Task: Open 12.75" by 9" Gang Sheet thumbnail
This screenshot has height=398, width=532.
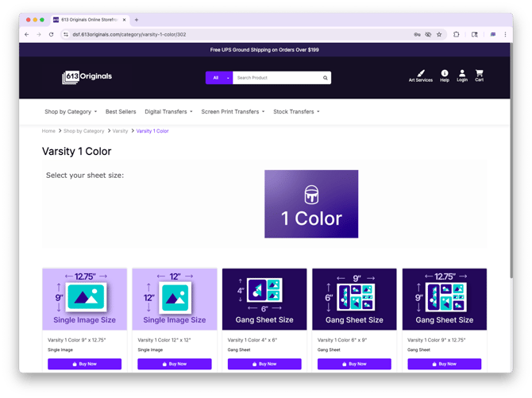Action: click(445, 299)
